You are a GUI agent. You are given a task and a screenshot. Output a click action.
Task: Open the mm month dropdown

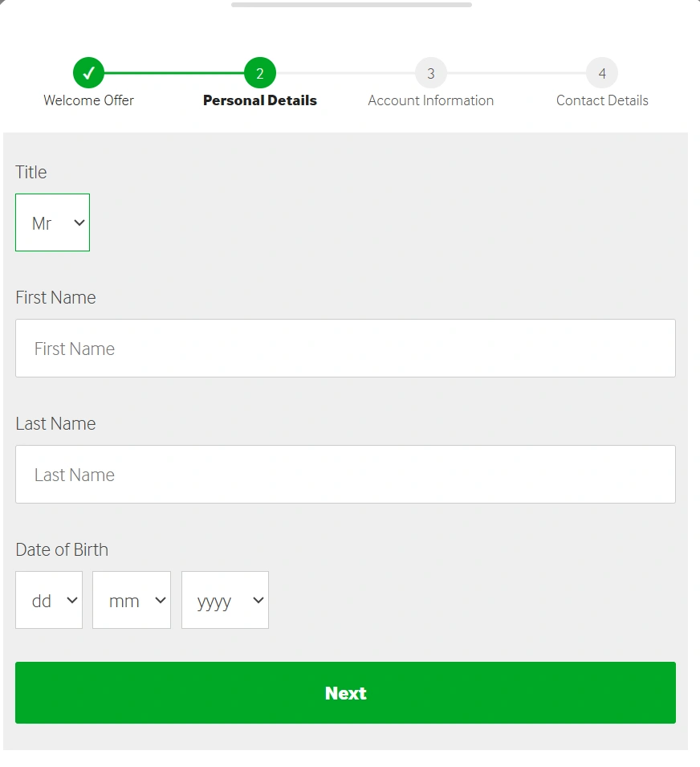(x=131, y=600)
